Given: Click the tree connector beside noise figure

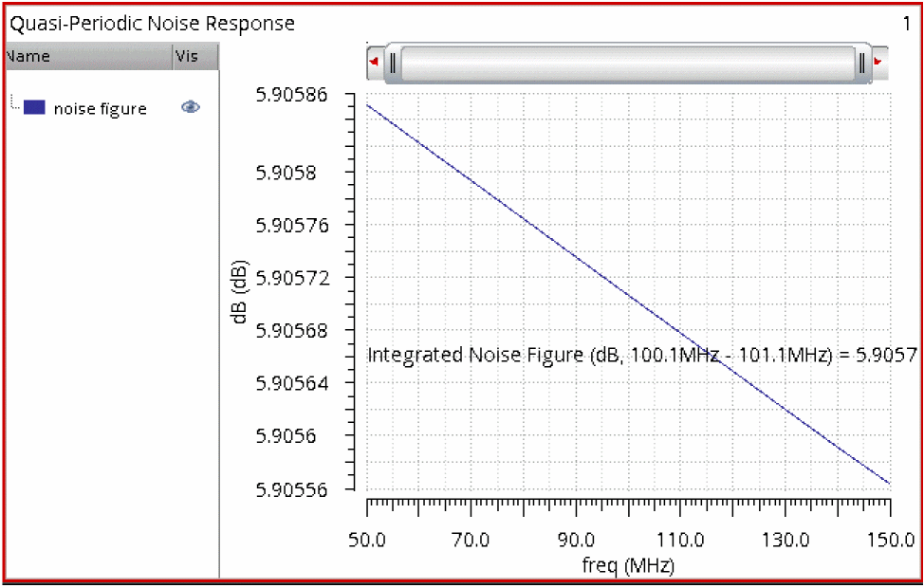Looking at the screenshot, I should point(15,104).
